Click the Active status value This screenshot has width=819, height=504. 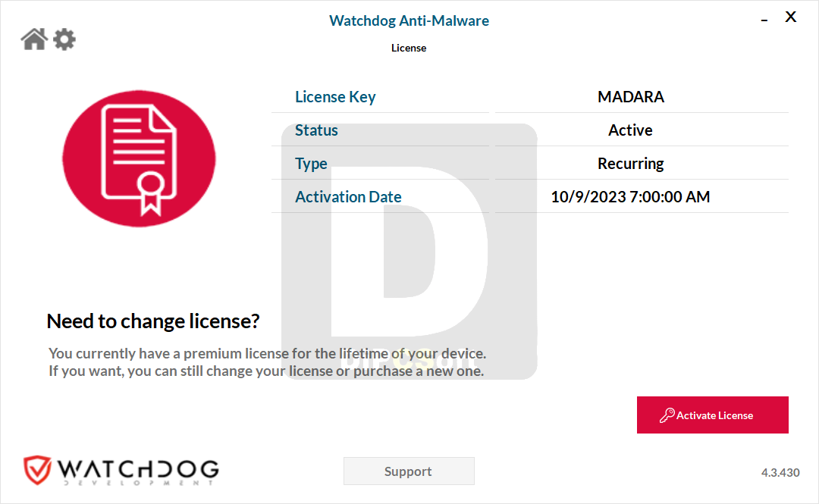[x=630, y=130]
